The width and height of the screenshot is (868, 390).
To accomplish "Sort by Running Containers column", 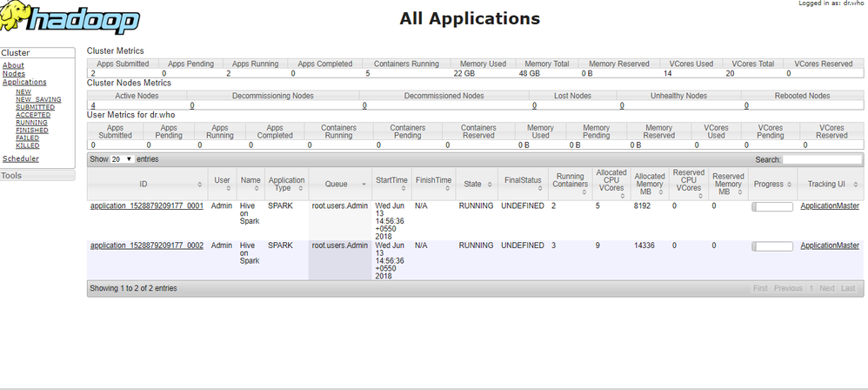I will click(571, 184).
